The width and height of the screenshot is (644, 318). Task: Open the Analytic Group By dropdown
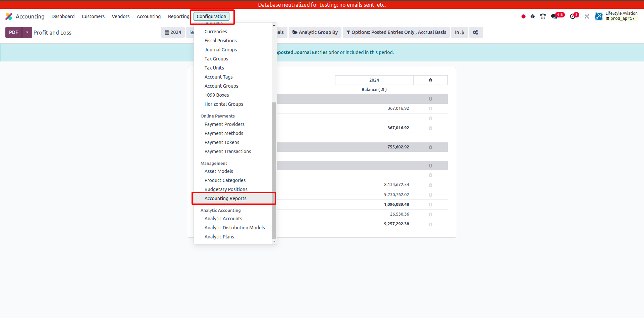(315, 32)
